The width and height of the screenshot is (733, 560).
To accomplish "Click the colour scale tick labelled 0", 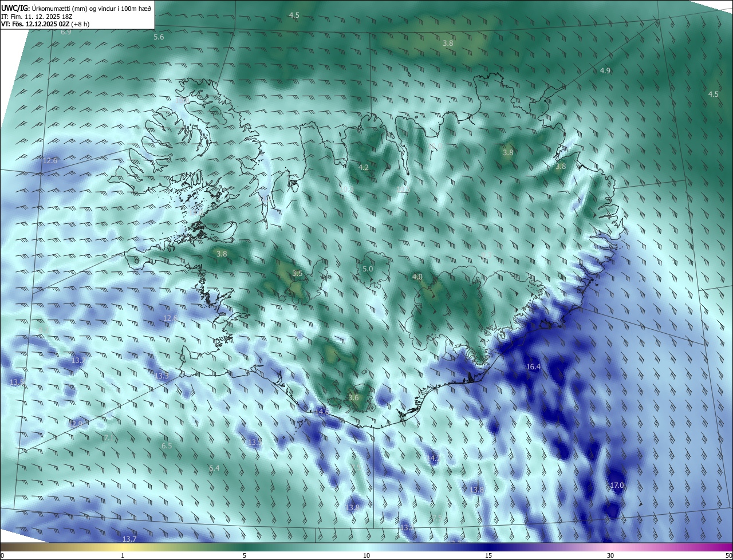I will pyautogui.click(x=2, y=555).
